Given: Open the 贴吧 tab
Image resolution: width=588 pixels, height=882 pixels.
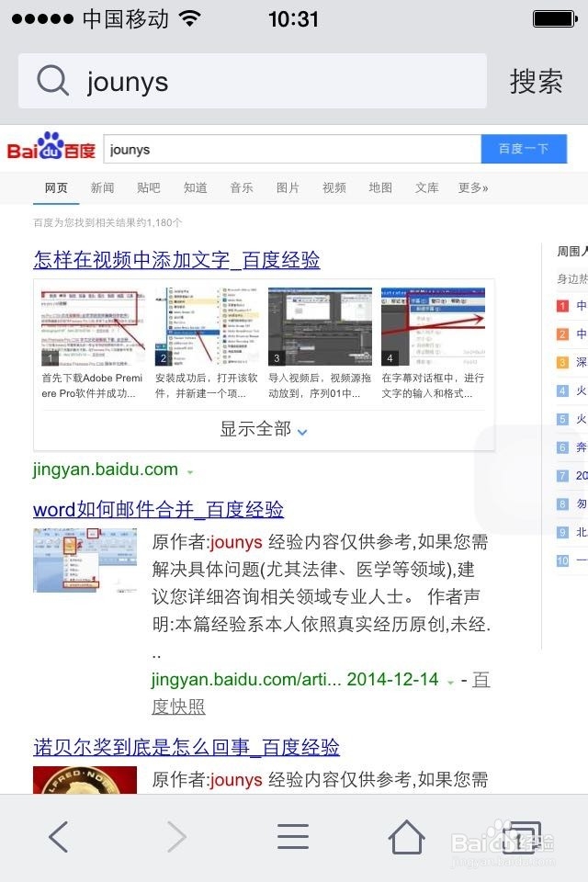Looking at the screenshot, I should [x=149, y=187].
